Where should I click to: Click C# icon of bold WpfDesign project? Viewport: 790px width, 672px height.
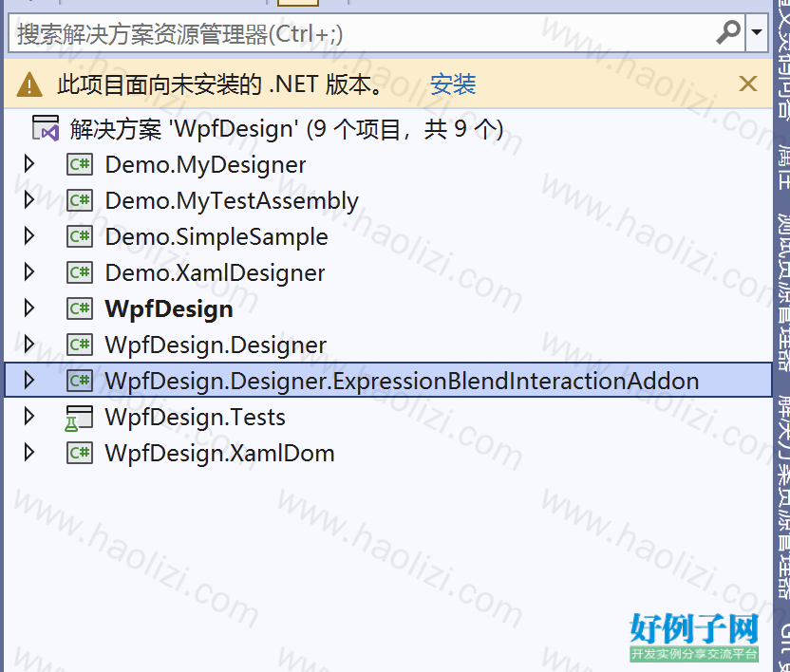[x=80, y=308]
